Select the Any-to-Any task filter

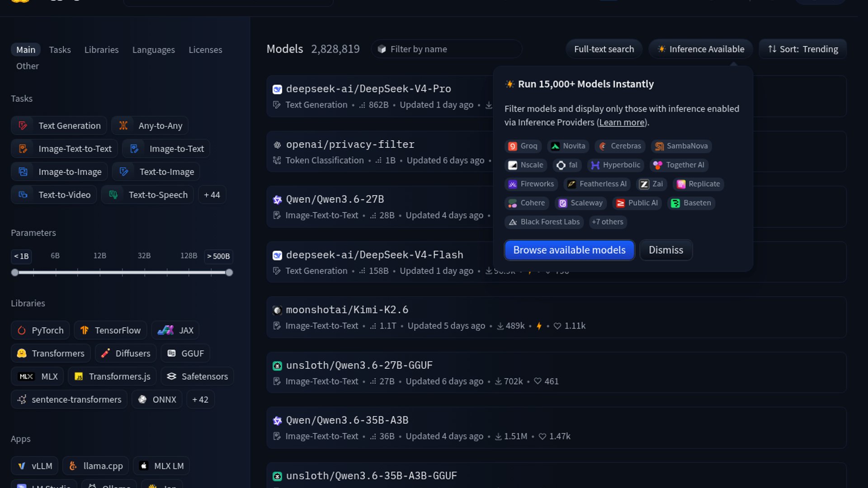coord(150,126)
